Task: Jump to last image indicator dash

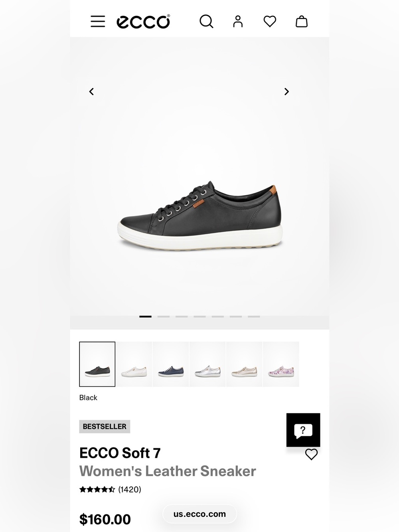Action: tap(254, 316)
